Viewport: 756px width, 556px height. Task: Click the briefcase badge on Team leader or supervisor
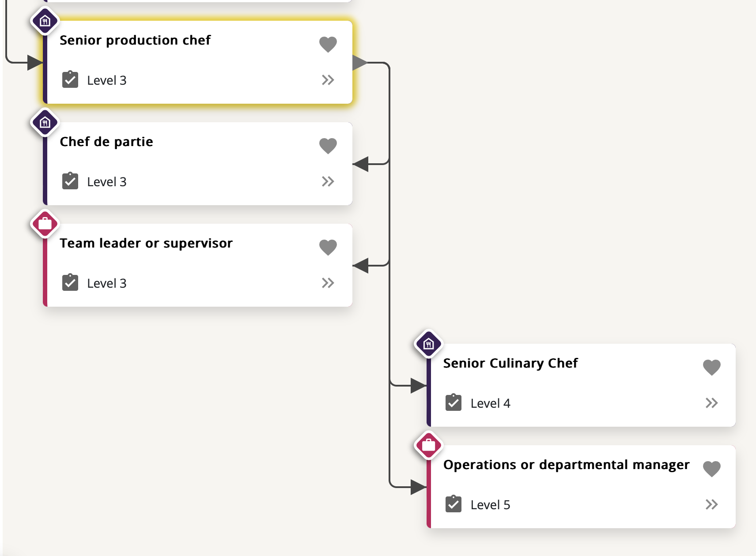pos(45,224)
